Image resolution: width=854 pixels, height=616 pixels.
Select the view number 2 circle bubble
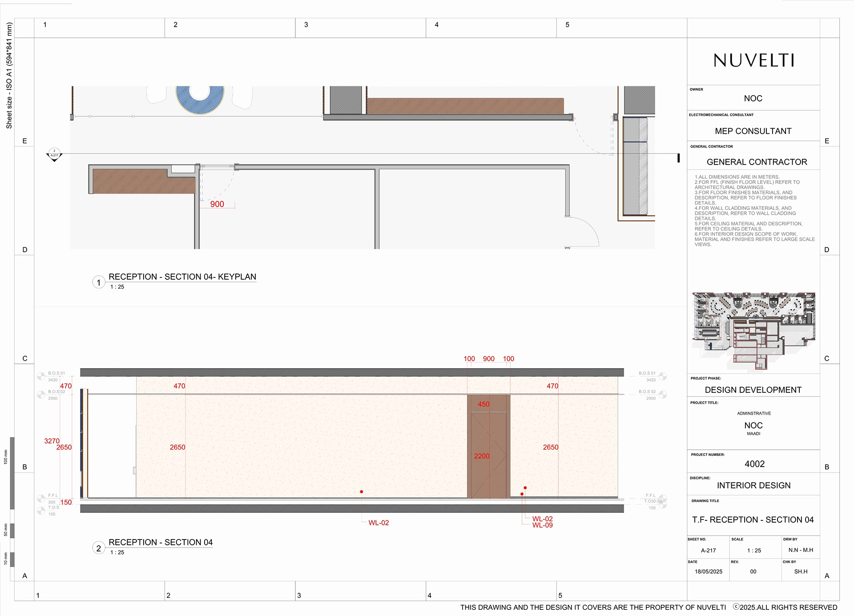pyautogui.click(x=99, y=548)
